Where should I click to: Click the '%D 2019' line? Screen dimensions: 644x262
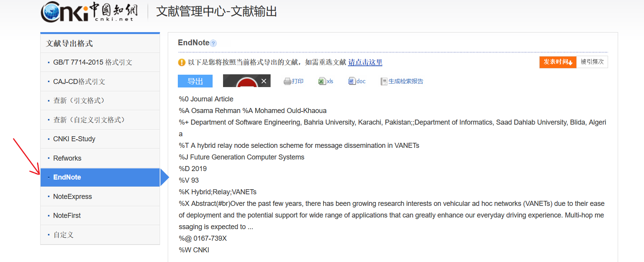tap(193, 169)
